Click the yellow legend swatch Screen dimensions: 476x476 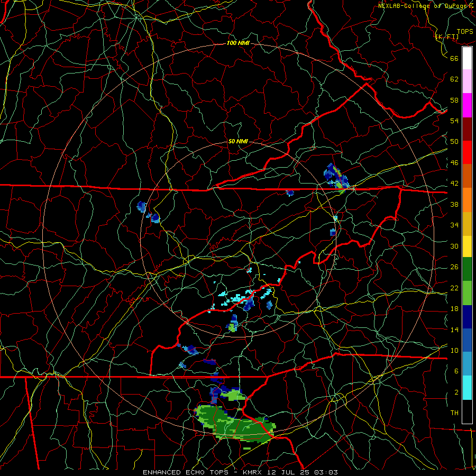pos(467,246)
